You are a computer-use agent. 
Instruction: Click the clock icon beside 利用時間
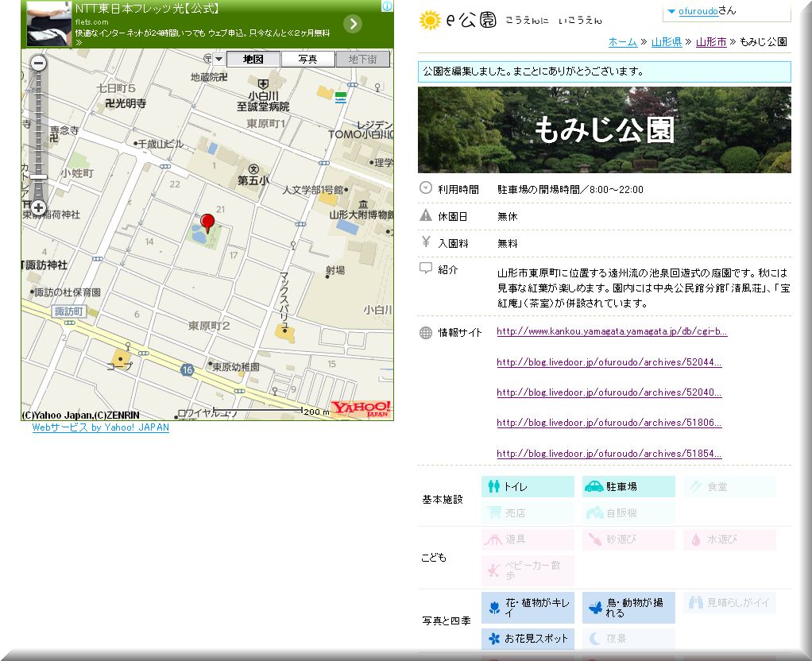click(426, 188)
